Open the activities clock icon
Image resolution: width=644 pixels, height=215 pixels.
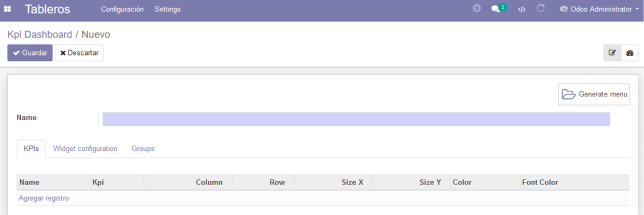pyautogui.click(x=477, y=8)
